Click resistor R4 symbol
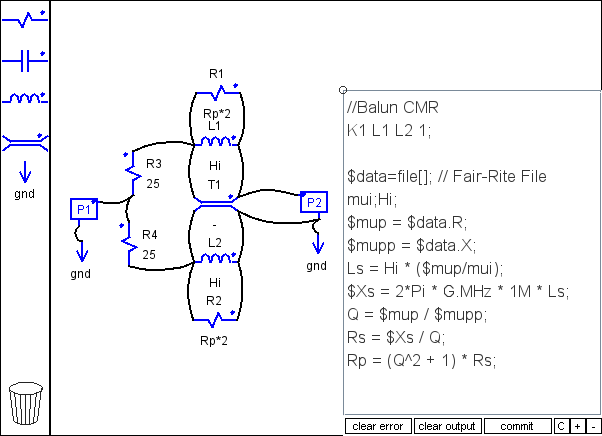This screenshot has width=602, height=436. 129,244
